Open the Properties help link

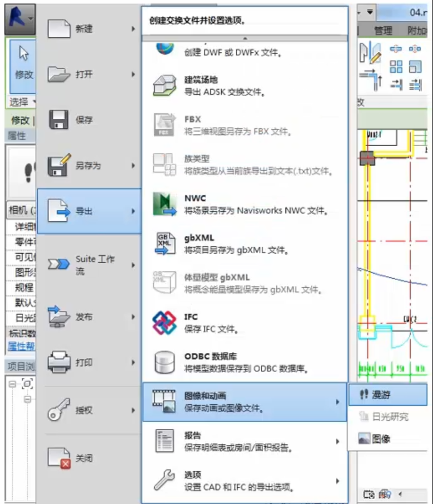point(20,346)
